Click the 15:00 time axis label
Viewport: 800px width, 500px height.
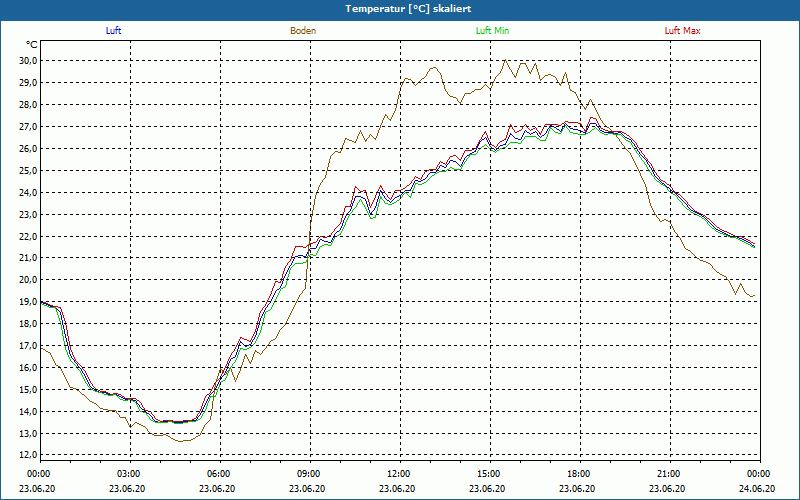(x=487, y=473)
